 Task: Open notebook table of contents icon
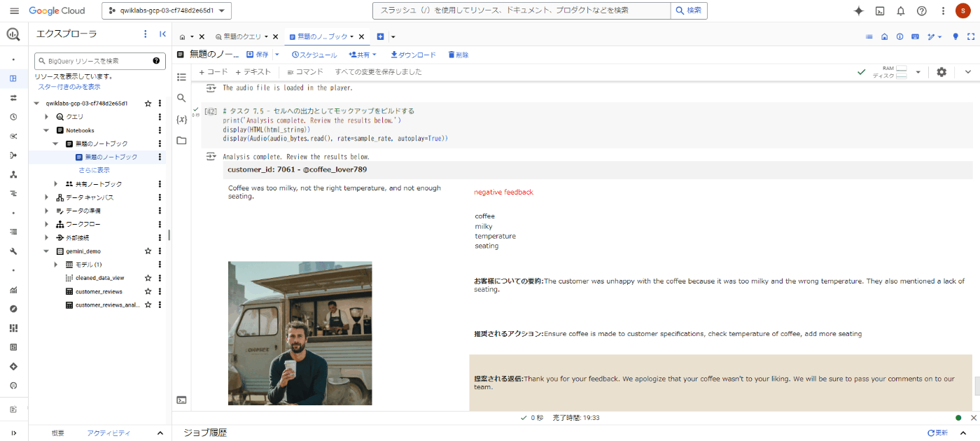pyautogui.click(x=182, y=77)
